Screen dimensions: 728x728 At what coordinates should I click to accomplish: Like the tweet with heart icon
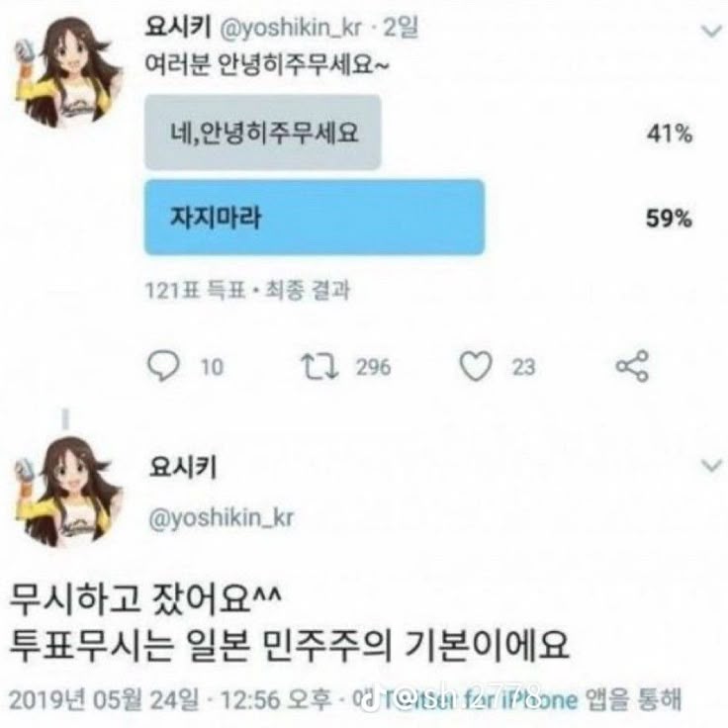476,366
